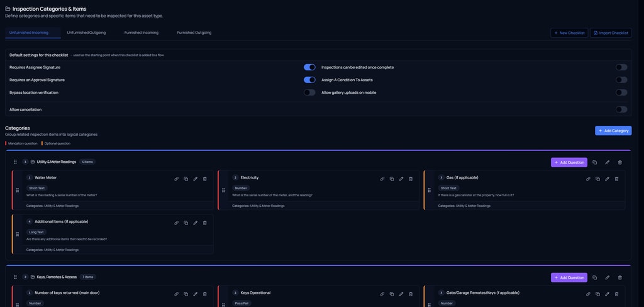Add Question to Utility & Meter Readings
644x307 pixels.
[x=569, y=162]
